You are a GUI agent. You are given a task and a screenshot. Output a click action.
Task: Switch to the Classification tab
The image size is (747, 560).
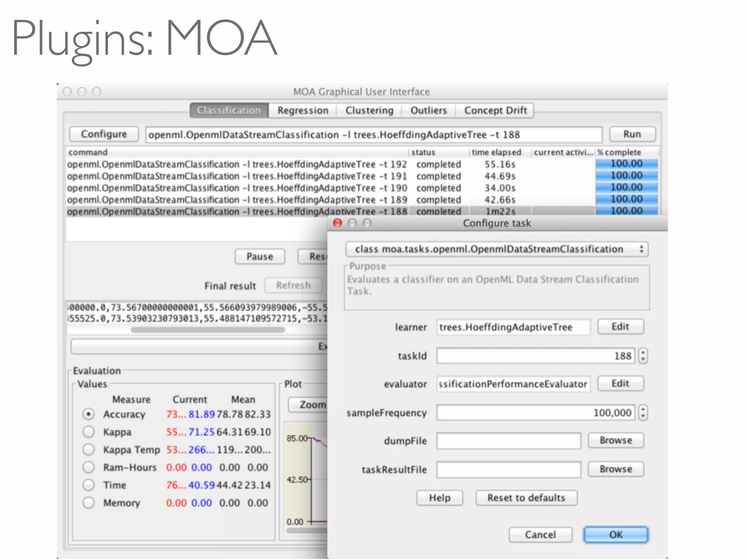click(x=229, y=110)
